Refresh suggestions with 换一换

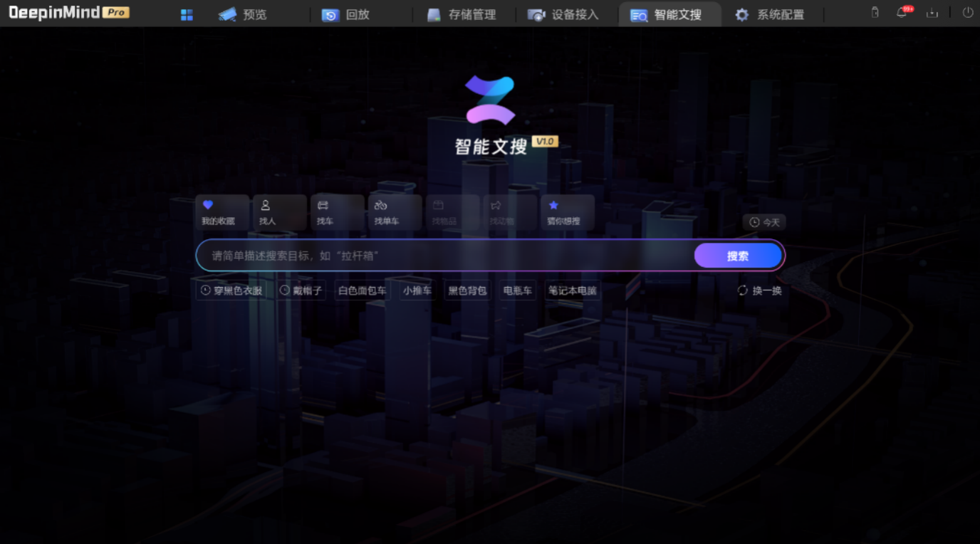760,291
